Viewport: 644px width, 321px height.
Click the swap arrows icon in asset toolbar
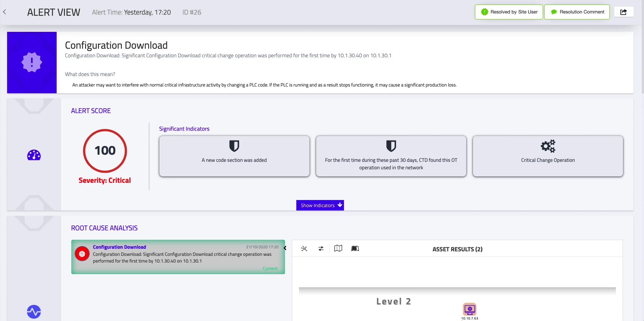(321, 249)
